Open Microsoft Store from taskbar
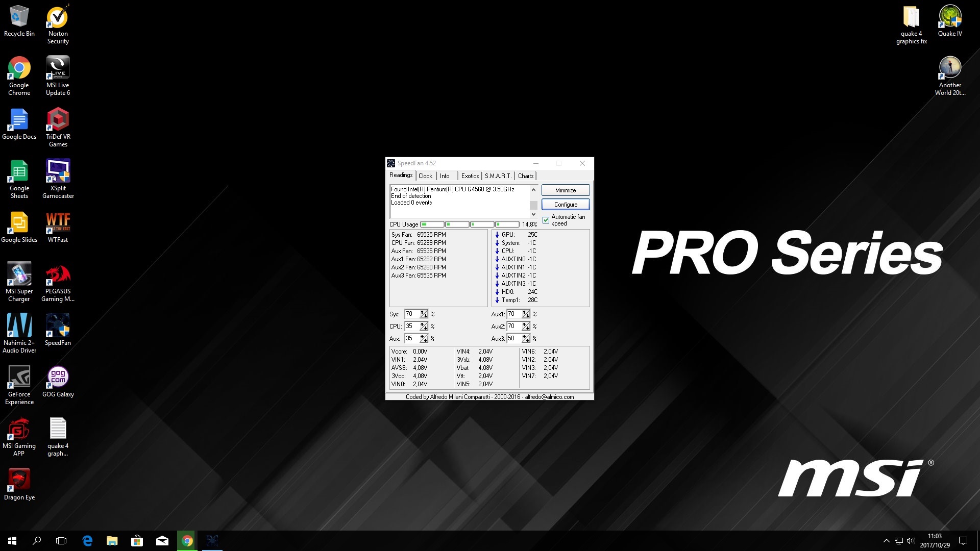This screenshot has width=980, height=551. [x=137, y=541]
